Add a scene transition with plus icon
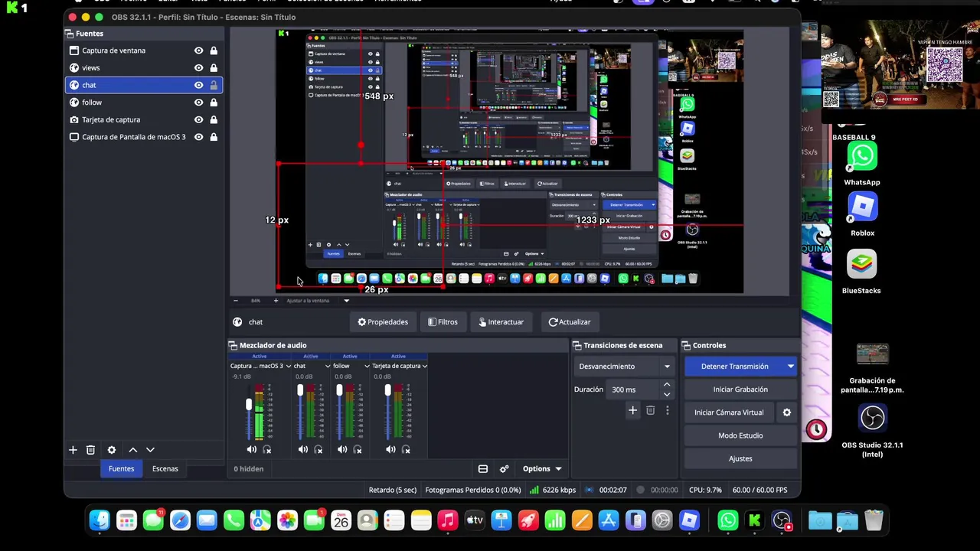The image size is (980, 551). (632, 410)
